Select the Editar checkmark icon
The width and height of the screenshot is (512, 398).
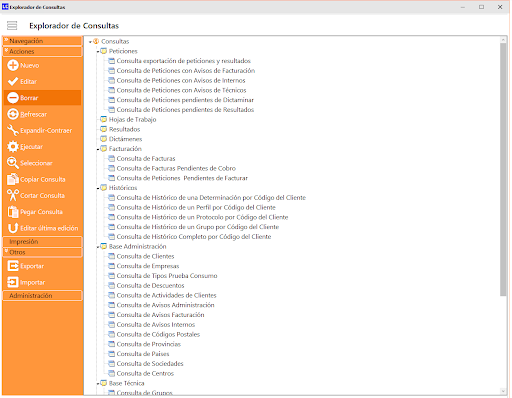13,82
